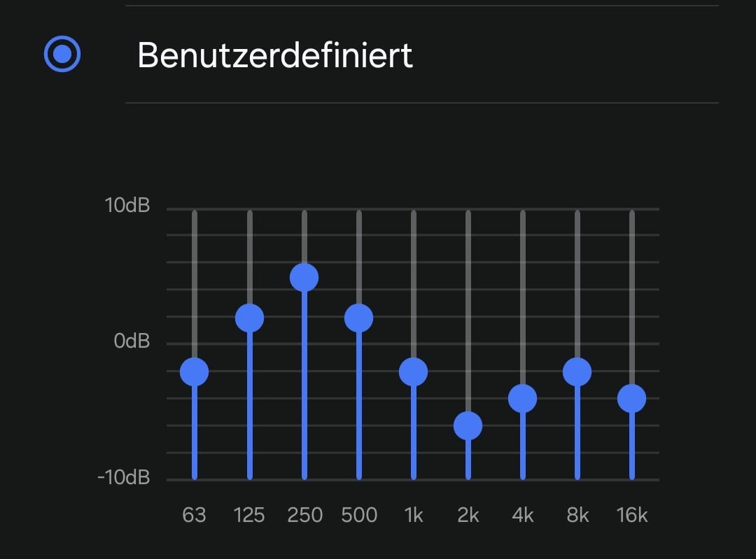Click the 125 Hz slider handle
Image resolution: width=756 pixels, height=559 pixels.
(249, 318)
